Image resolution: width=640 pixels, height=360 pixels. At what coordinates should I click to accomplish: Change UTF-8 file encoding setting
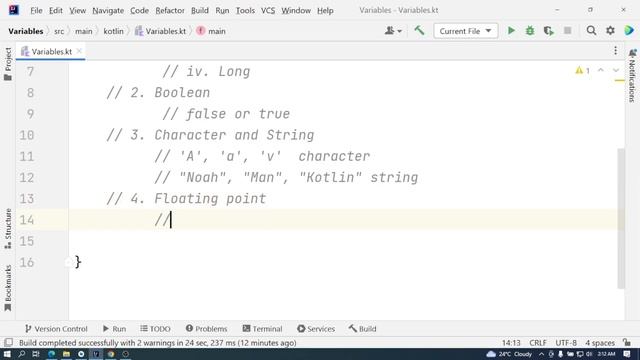[x=566, y=343]
